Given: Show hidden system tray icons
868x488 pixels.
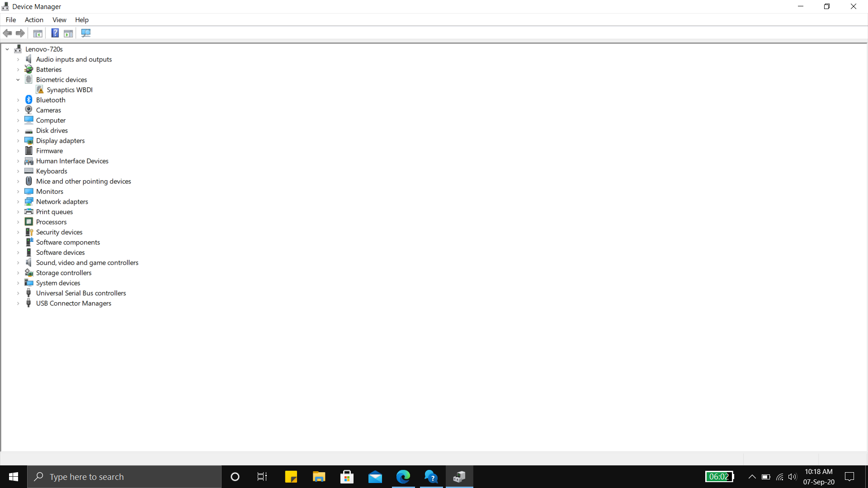Looking at the screenshot, I should [x=752, y=477].
